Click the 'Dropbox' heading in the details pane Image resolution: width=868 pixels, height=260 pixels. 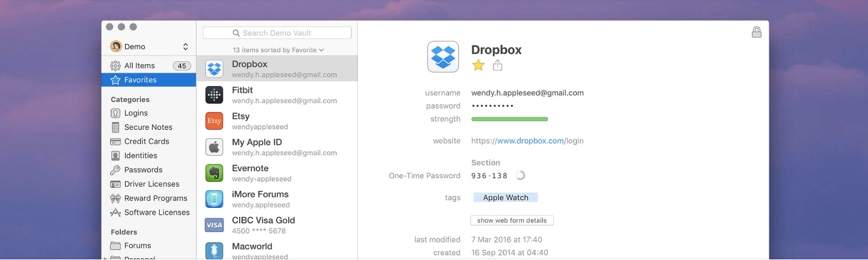tap(496, 50)
